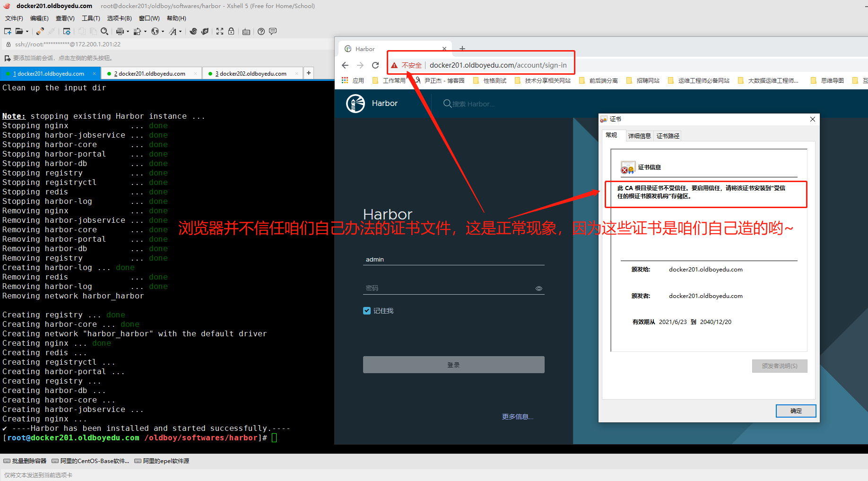Viewport: 868px width, 481px height.
Task: Expand the print dropdown arrow in toolbar
Action: [x=128, y=32]
